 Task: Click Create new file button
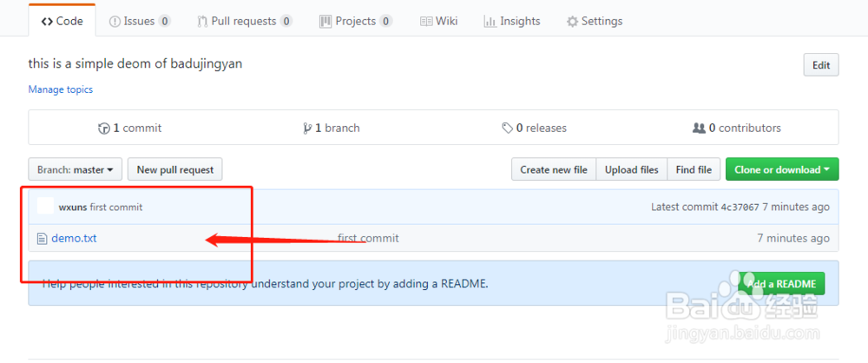[x=553, y=169]
